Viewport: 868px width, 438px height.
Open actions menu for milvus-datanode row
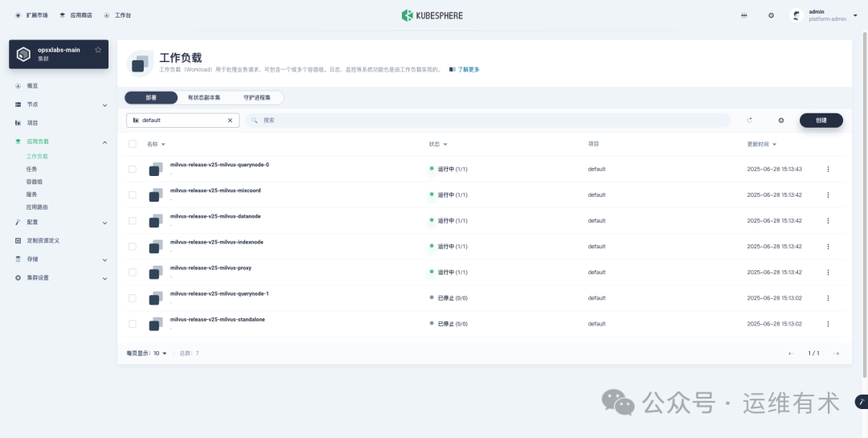click(x=828, y=221)
